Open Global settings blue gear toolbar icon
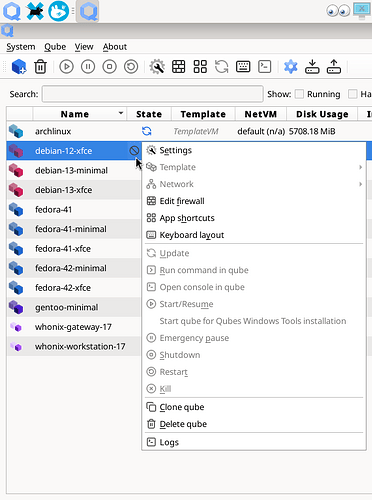This screenshot has width=372, height=500. (291, 67)
